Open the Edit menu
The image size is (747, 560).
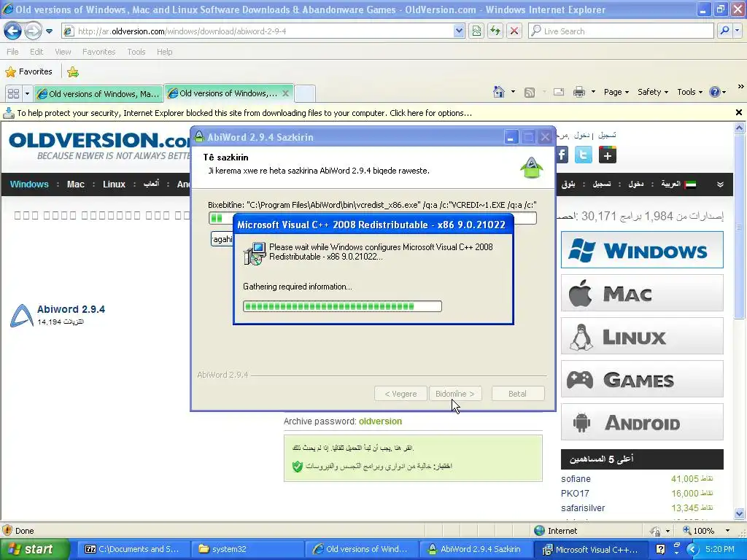tap(36, 52)
